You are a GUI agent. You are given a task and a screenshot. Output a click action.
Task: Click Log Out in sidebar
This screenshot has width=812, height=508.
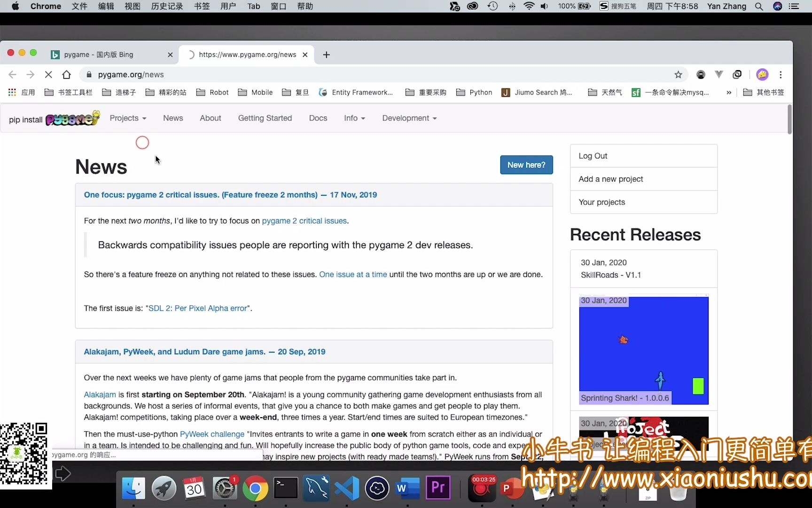pos(643,156)
